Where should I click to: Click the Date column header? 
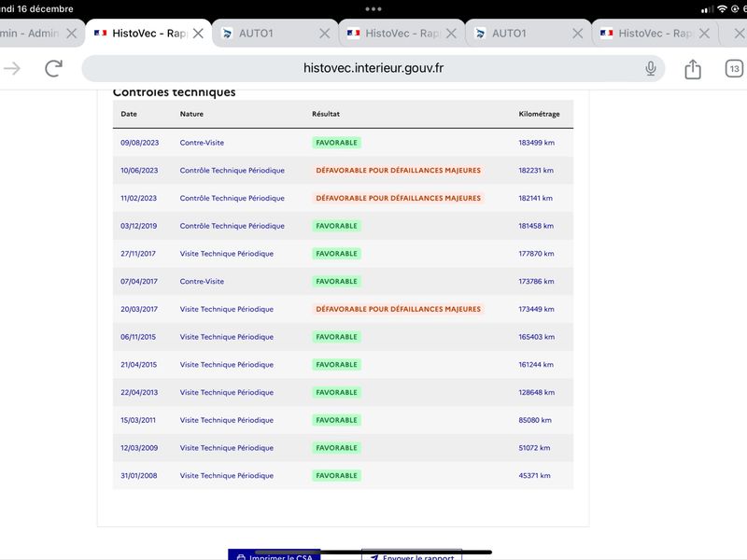(x=129, y=114)
